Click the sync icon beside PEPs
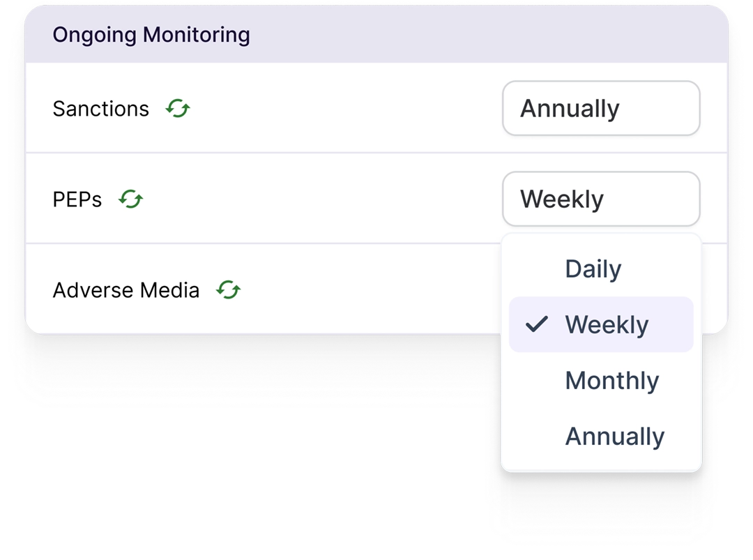 [x=130, y=199]
